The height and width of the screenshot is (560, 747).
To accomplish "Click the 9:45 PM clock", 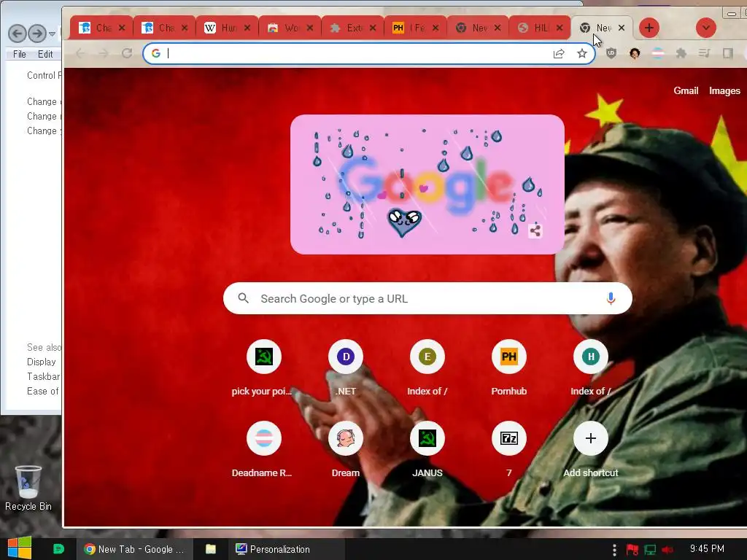I will coord(707,548).
